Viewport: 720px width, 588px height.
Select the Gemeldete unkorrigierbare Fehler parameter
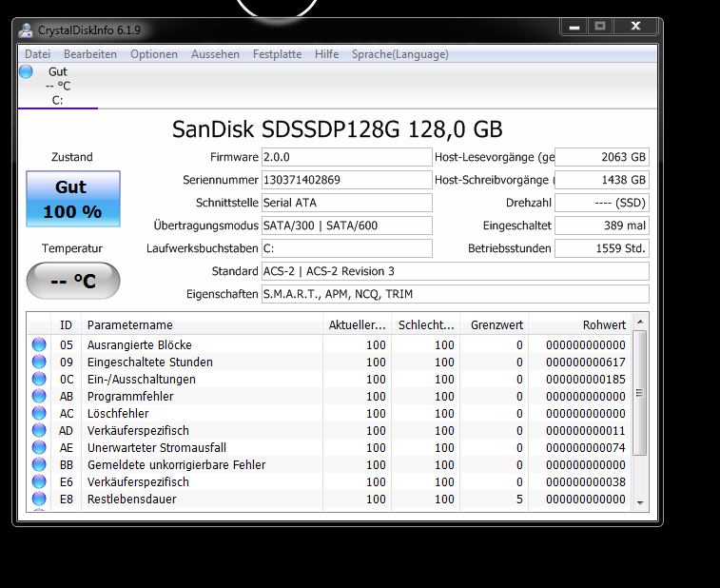(176, 465)
